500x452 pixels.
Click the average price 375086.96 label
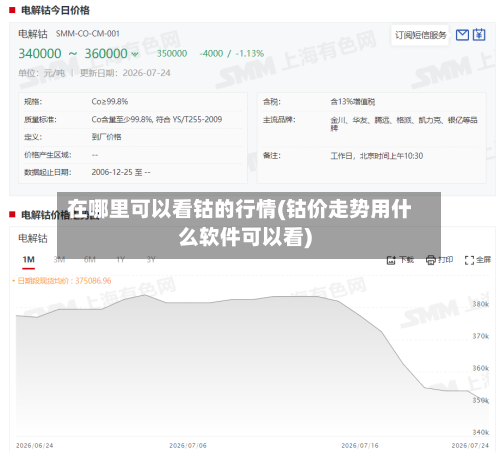pyautogui.click(x=64, y=281)
